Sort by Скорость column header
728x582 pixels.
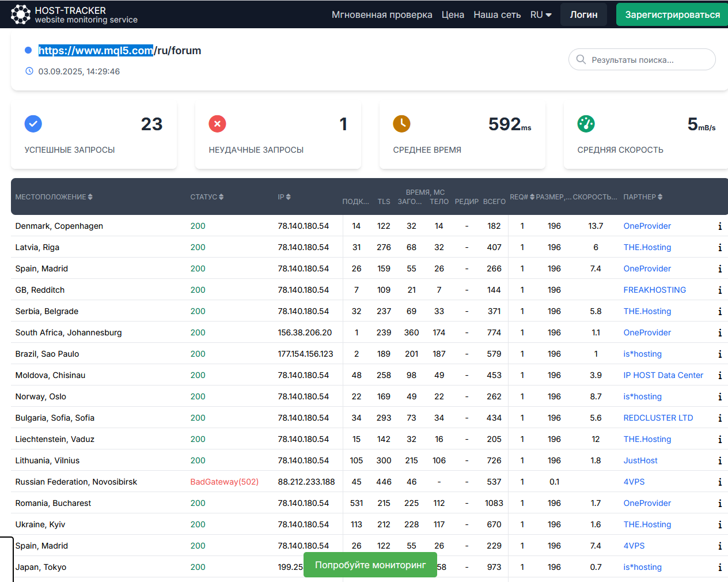click(595, 197)
